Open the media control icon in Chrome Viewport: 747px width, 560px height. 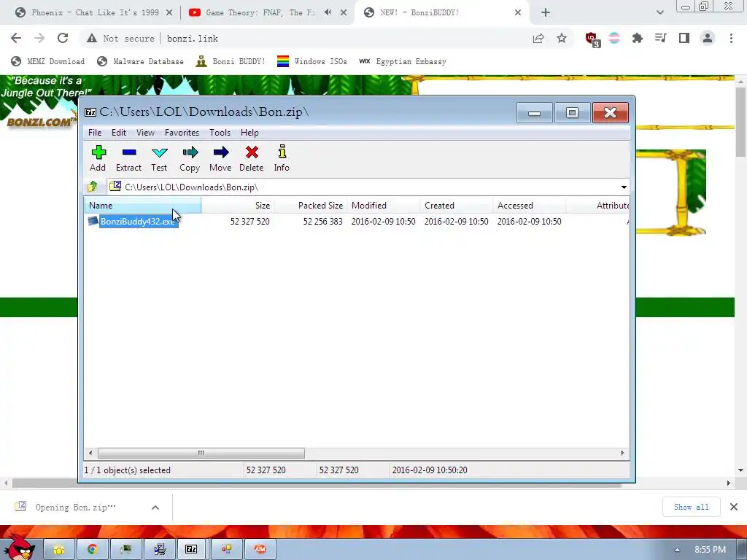click(x=660, y=38)
